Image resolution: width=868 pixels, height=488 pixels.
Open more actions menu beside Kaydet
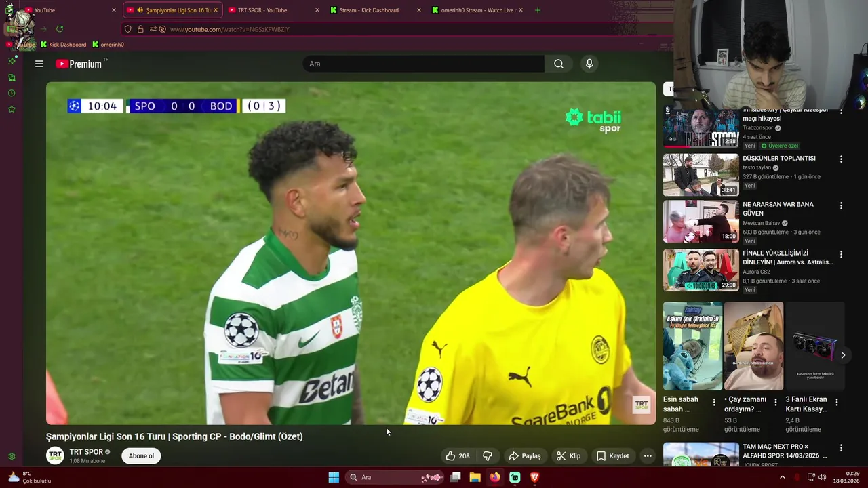click(648, 456)
